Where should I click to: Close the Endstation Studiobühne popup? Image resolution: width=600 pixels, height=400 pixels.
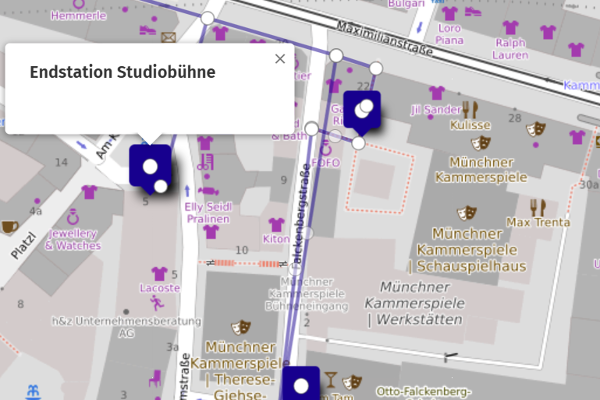click(x=280, y=59)
